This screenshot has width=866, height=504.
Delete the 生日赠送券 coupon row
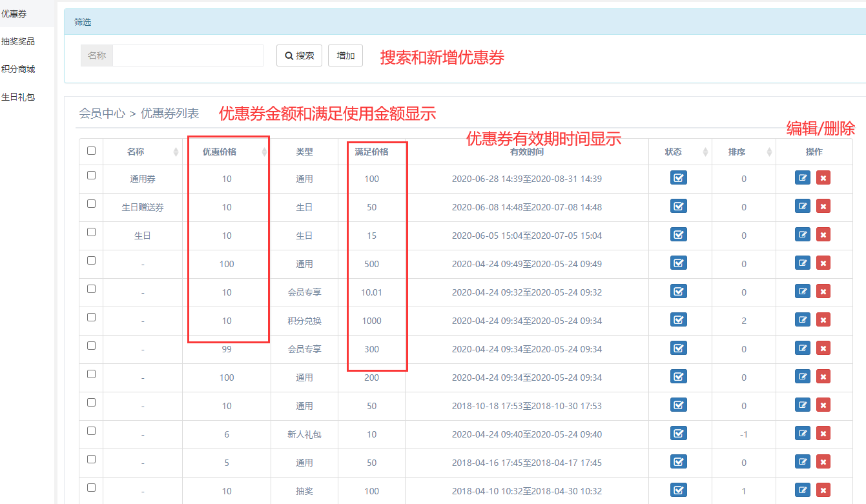823,207
